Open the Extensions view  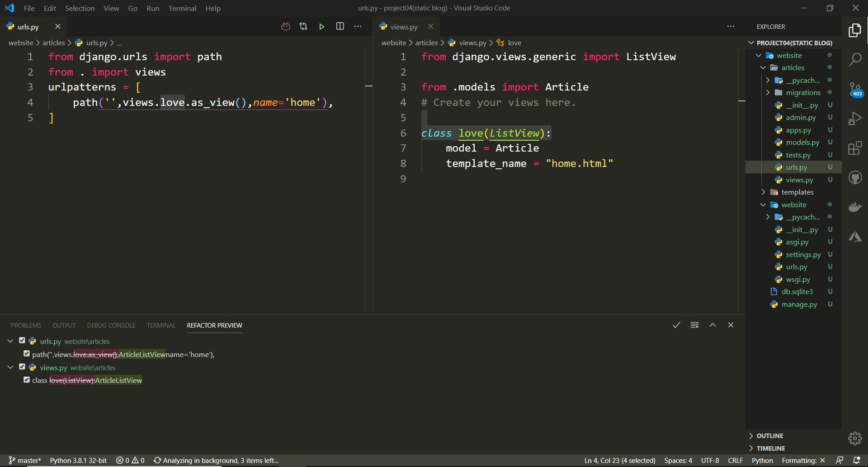pyautogui.click(x=855, y=148)
